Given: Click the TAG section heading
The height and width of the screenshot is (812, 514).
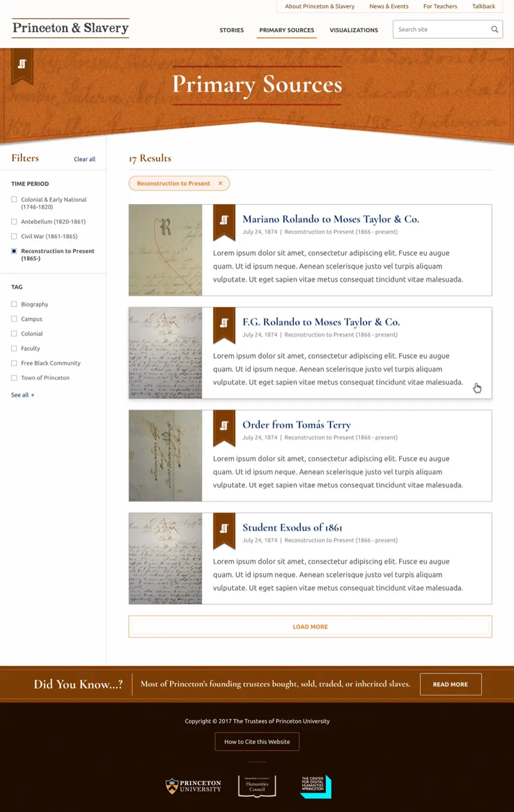Looking at the screenshot, I should click(17, 287).
